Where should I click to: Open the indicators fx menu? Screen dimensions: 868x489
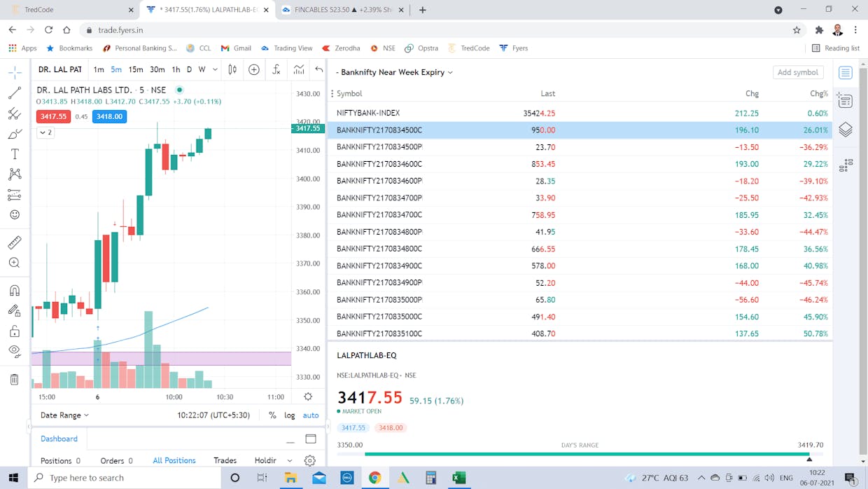(x=276, y=69)
